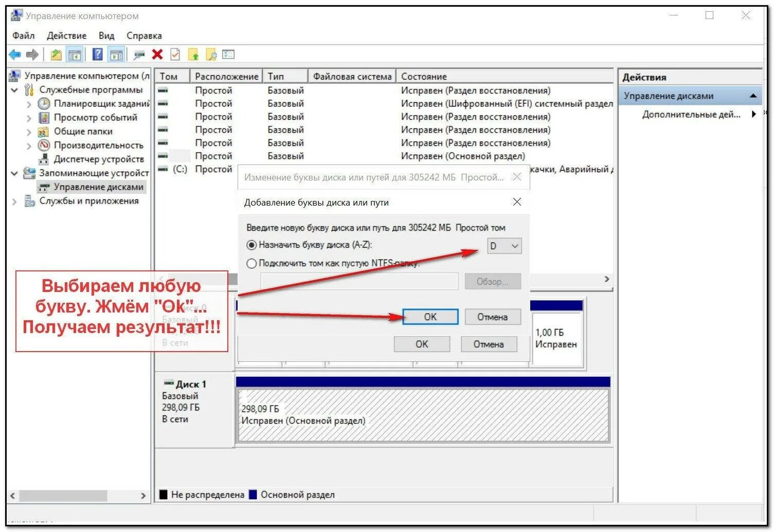Screen dimensions: 774x532
Task: Open the Дополнительные действия submenu arrow
Action: coord(754,114)
